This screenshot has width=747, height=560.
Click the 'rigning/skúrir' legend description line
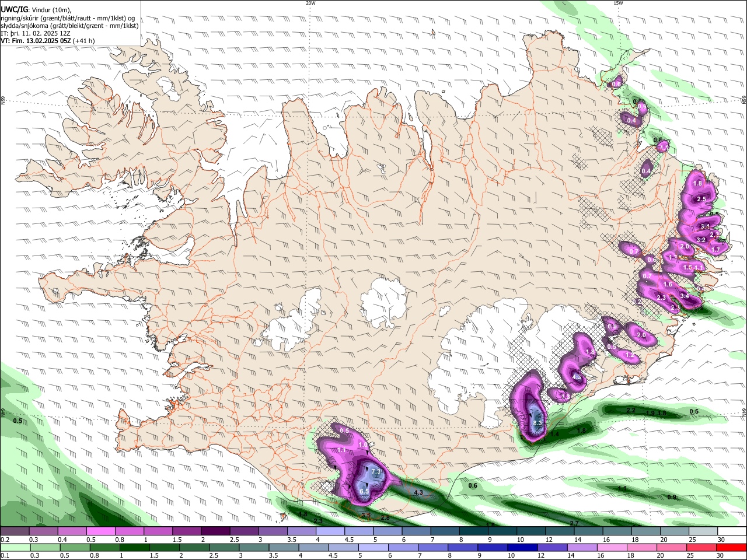67,18
